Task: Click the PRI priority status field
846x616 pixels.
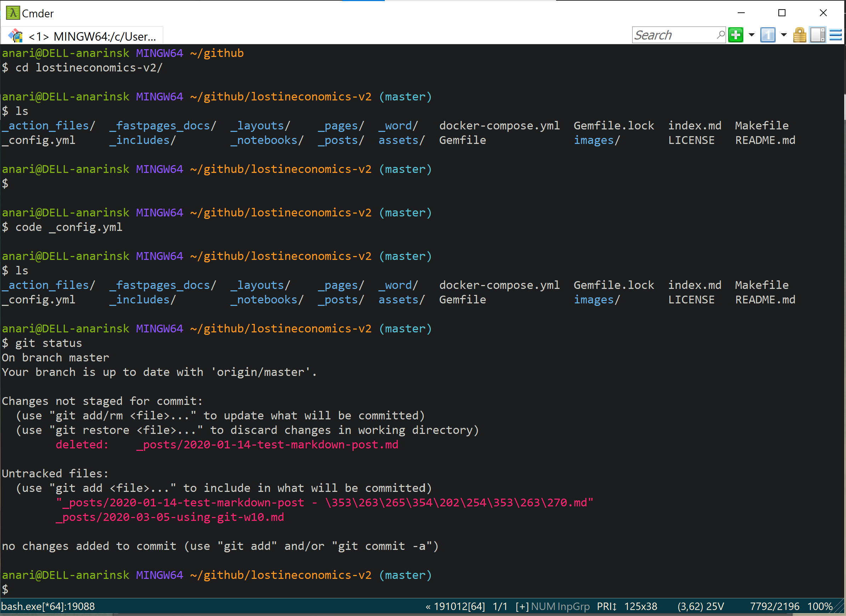Action: pos(607,607)
